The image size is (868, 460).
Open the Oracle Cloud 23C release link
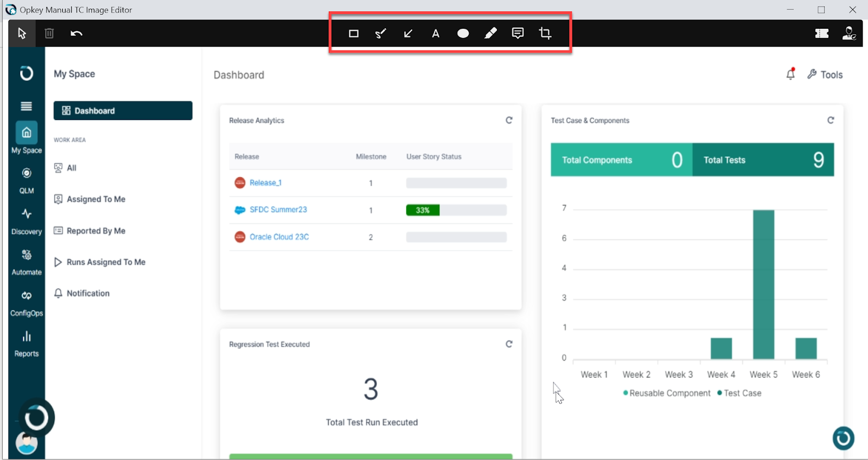tap(279, 237)
